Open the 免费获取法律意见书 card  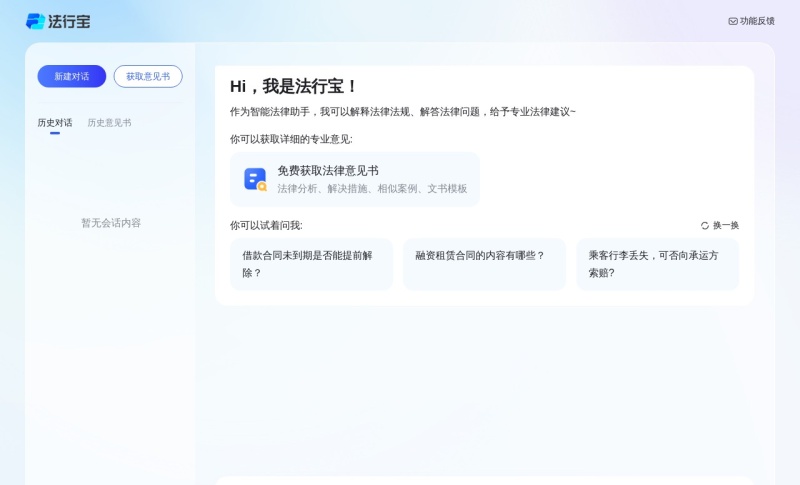[x=355, y=180]
